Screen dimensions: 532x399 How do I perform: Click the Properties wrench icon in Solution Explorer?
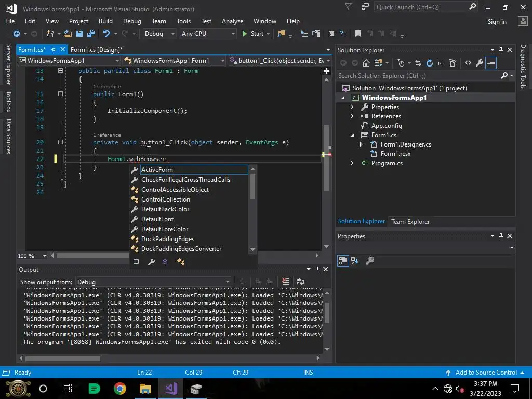click(480, 63)
